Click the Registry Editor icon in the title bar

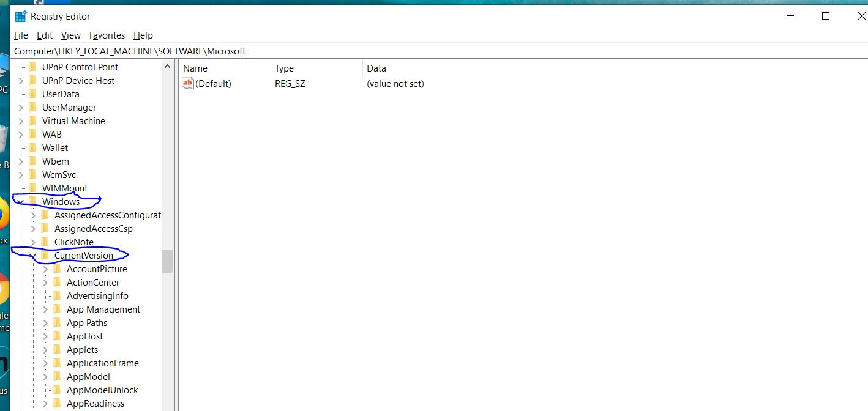[20, 16]
